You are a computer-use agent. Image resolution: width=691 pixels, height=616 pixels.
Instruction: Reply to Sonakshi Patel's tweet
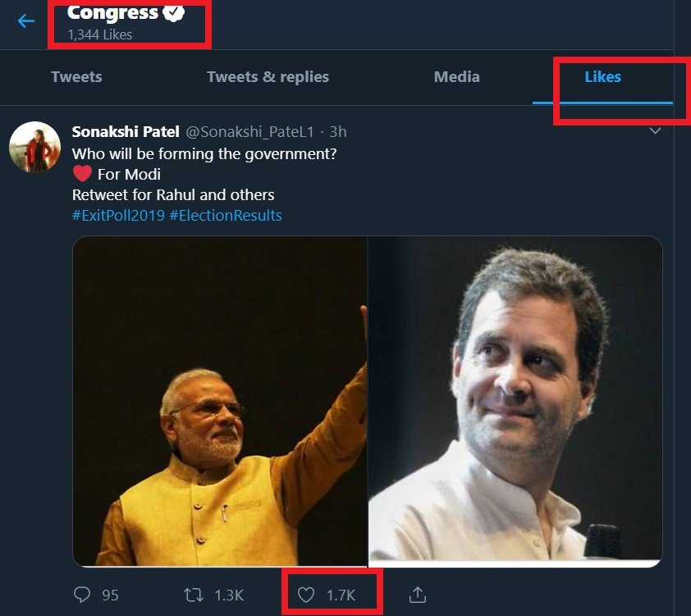coord(85,595)
